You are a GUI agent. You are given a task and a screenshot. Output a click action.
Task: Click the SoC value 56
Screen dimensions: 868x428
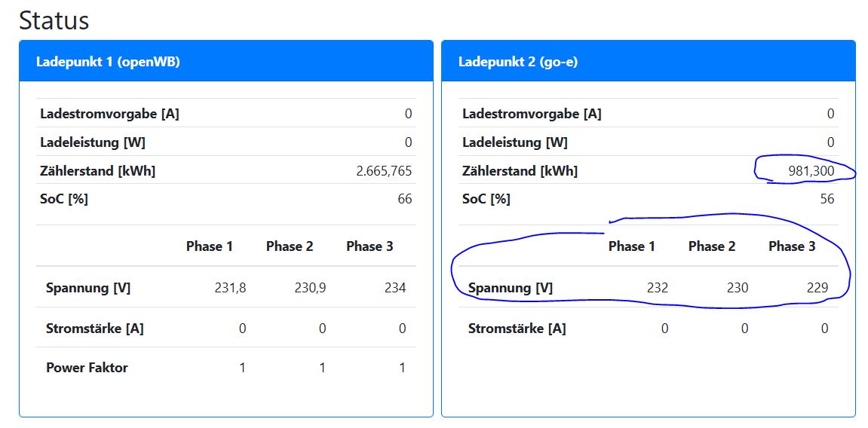pos(827,199)
